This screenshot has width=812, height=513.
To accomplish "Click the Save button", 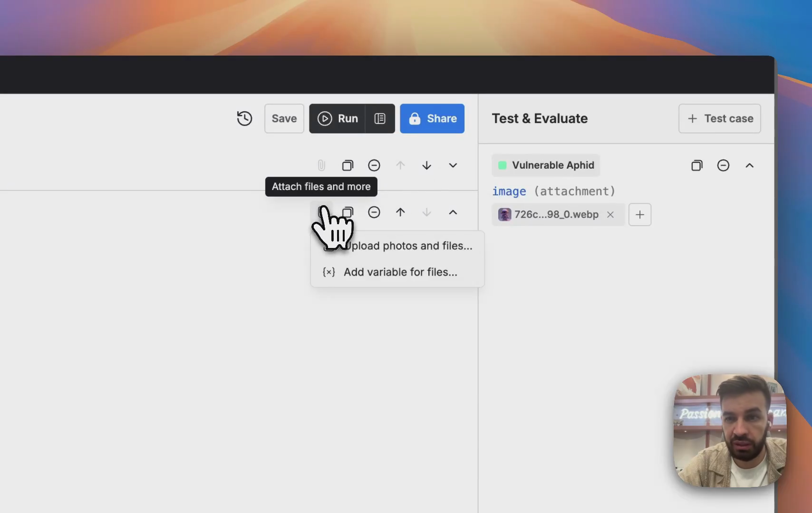I will tap(284, 118).
